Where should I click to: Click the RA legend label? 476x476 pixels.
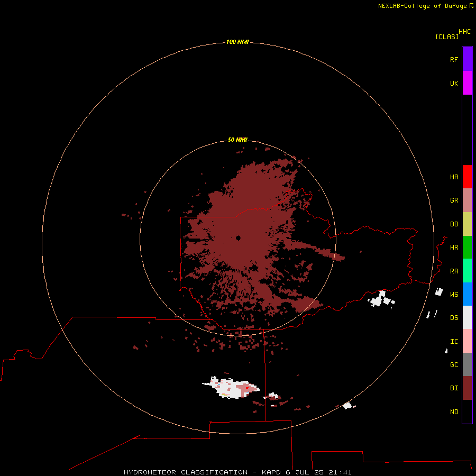[454, 271]
